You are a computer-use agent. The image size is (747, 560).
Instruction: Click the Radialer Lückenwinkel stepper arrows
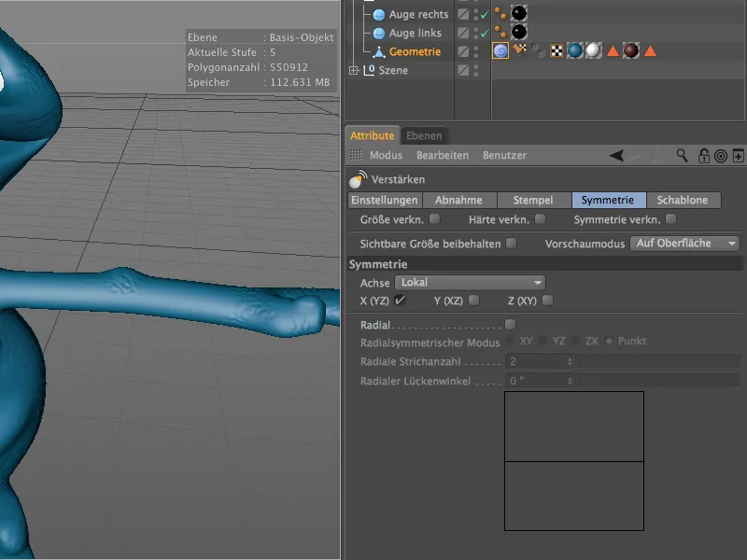click(570, 381)
